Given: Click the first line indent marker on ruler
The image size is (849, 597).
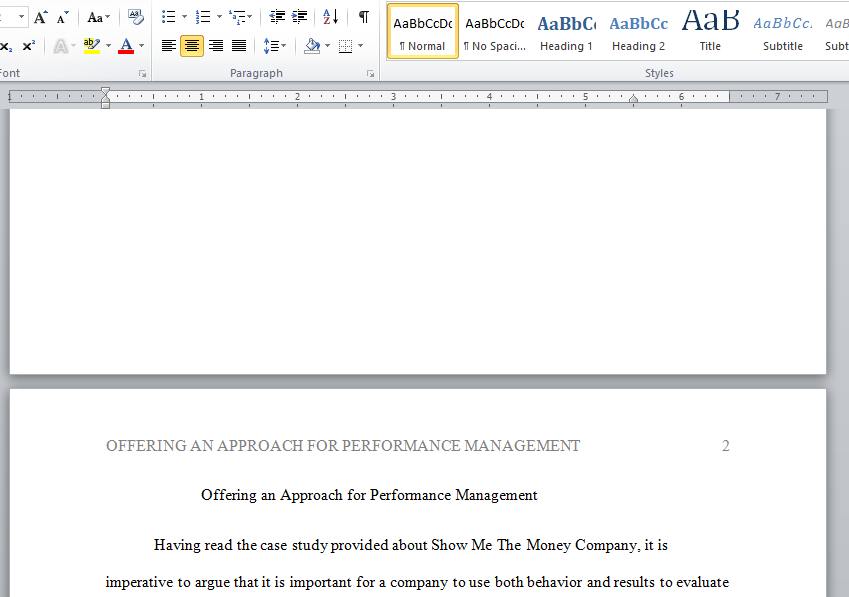Looking at the screenshot, I should click(x=106, y=91).
